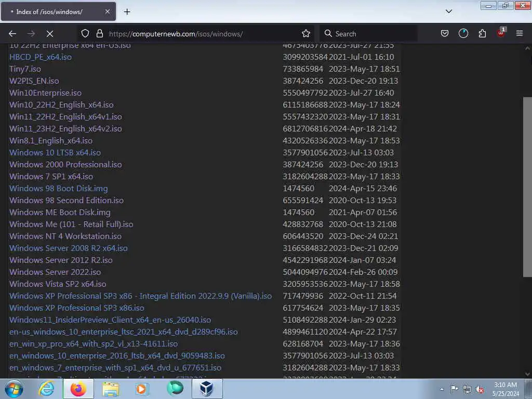Download en_windows_10_enterprise_2016_ltsb iso
The width and height of the screenshot is (532, 399).
tap(117, 355)
